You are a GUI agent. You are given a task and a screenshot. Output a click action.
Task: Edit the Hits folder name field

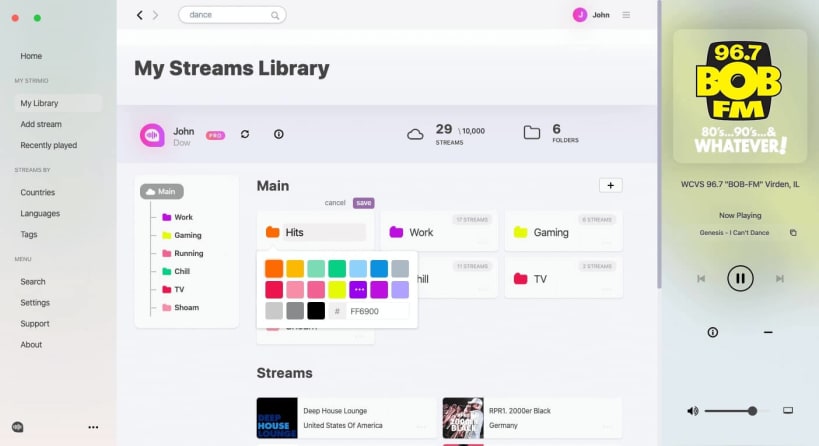(324, 232)
